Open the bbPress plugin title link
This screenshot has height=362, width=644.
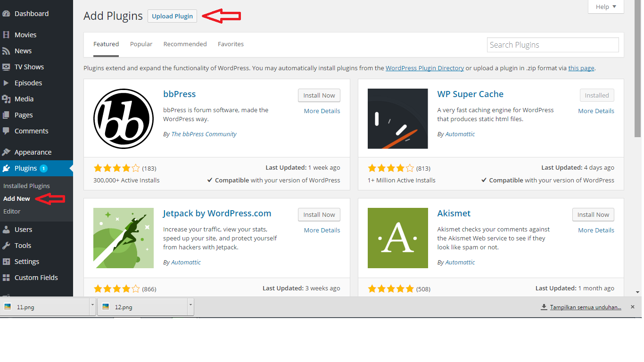(179, 94)
